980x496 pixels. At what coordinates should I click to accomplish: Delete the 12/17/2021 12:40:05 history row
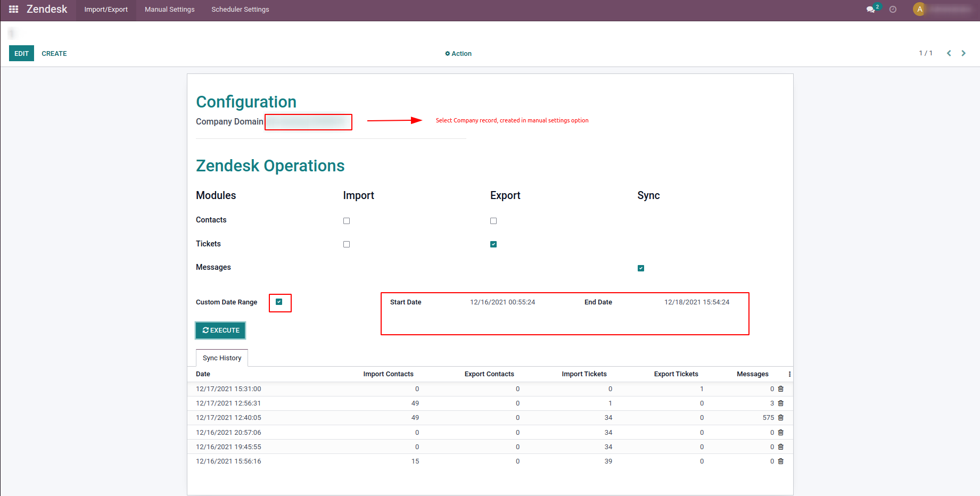click(781, 418)
